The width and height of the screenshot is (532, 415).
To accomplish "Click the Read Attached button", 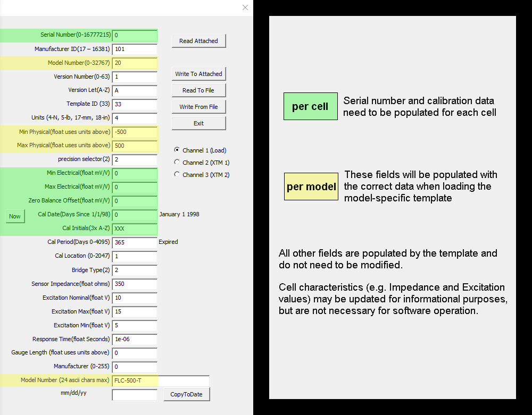I will pos(198,41).
